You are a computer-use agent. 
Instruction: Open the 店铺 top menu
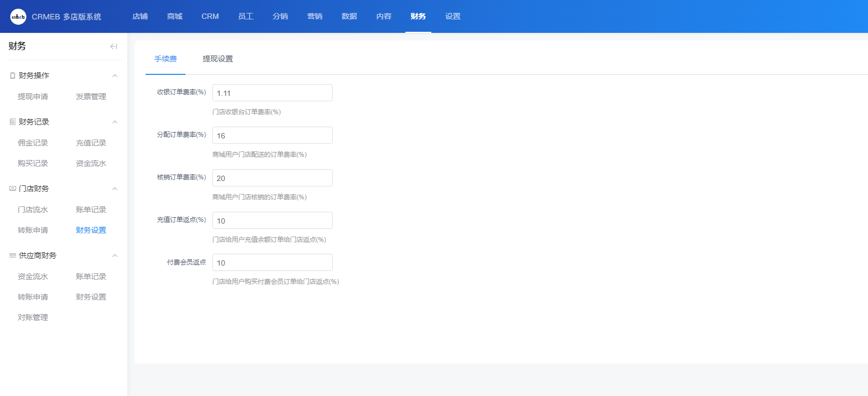(x=140, y=17)
